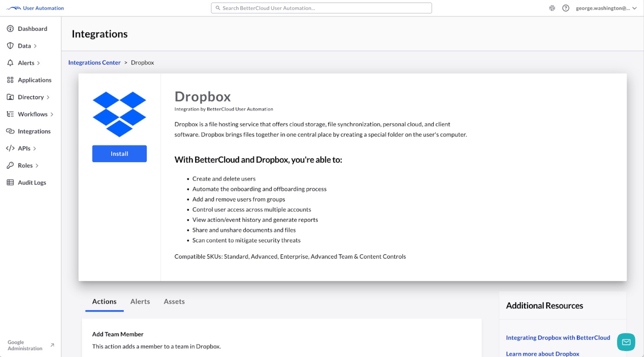Viewport: 644px width, 357px height.
Task: Open the george.washington account dropdown
Action: [x=606, y=8]
